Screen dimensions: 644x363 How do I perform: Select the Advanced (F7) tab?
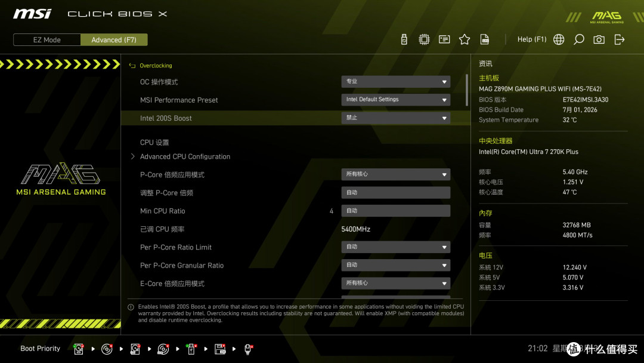(114, 40)
